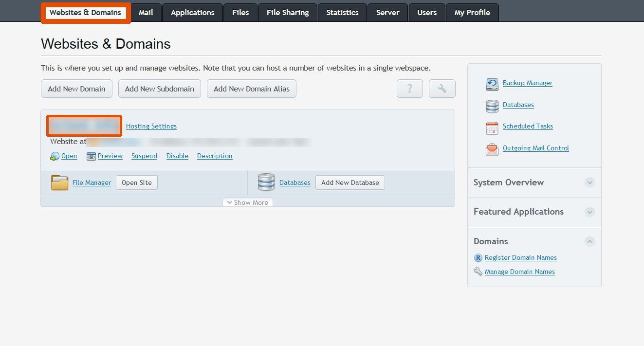Expand the Featured Applications section
This screenshot has width=644, height=346.
[589, 212]
